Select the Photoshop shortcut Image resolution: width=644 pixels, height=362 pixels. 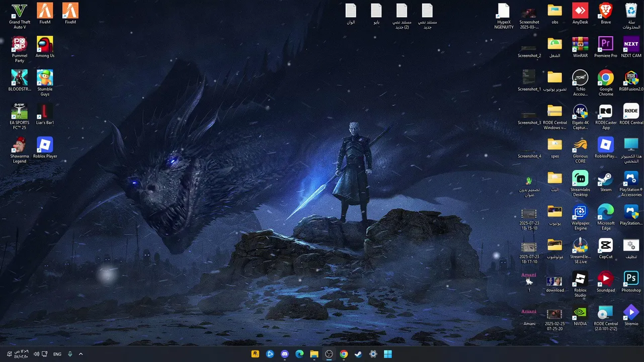631,282
